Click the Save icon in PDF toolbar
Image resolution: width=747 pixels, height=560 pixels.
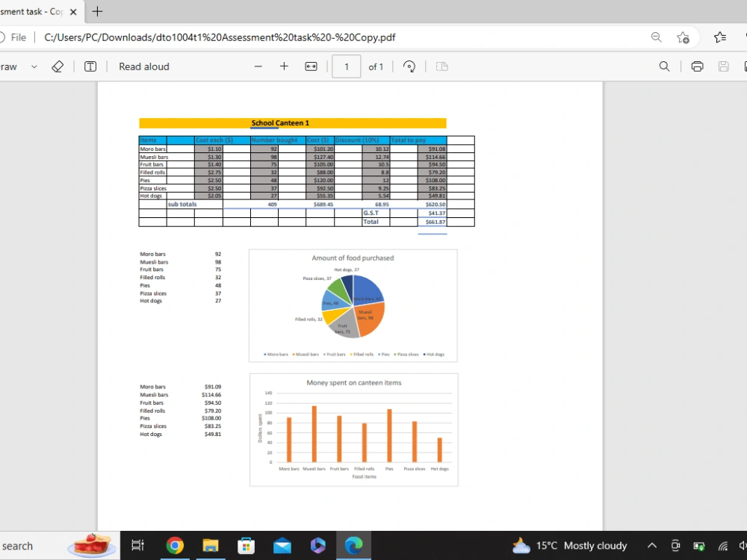723,66
